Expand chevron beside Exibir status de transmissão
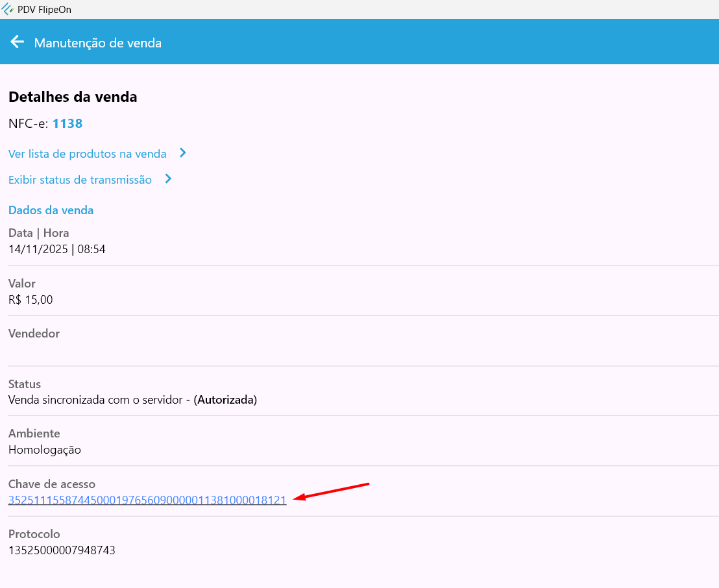Screen dimensions: 719x588 click(168, 179)
